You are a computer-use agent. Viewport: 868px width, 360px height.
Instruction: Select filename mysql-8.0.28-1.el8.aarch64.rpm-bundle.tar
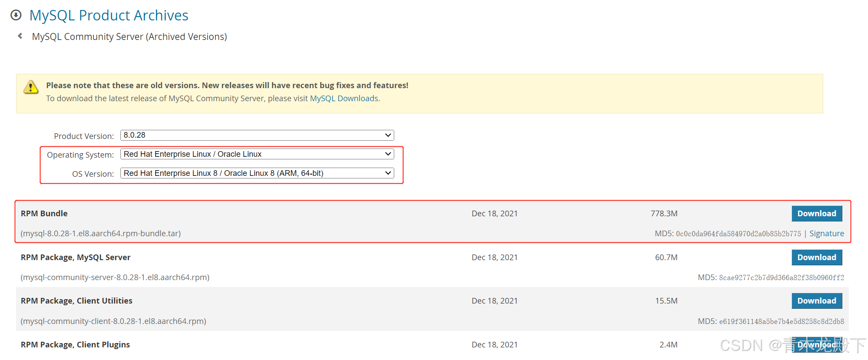pyautogui.click(x=101, y=234)
